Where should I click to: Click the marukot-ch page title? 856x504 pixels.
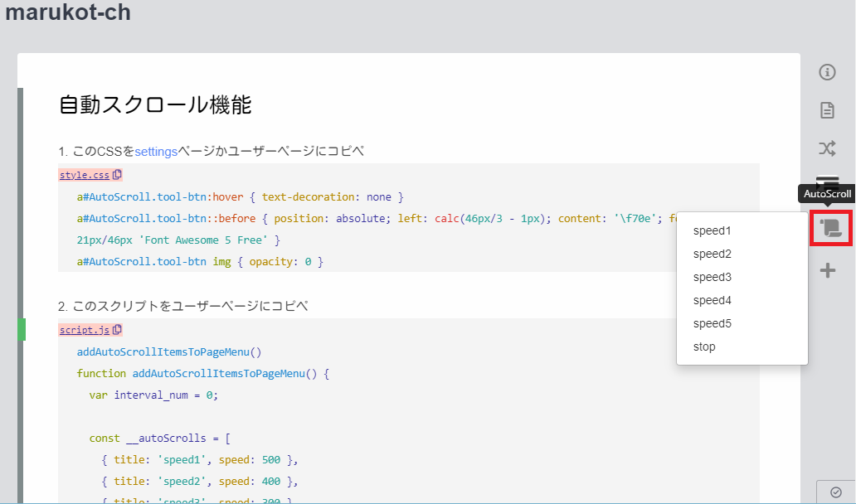tap(66, 13)
